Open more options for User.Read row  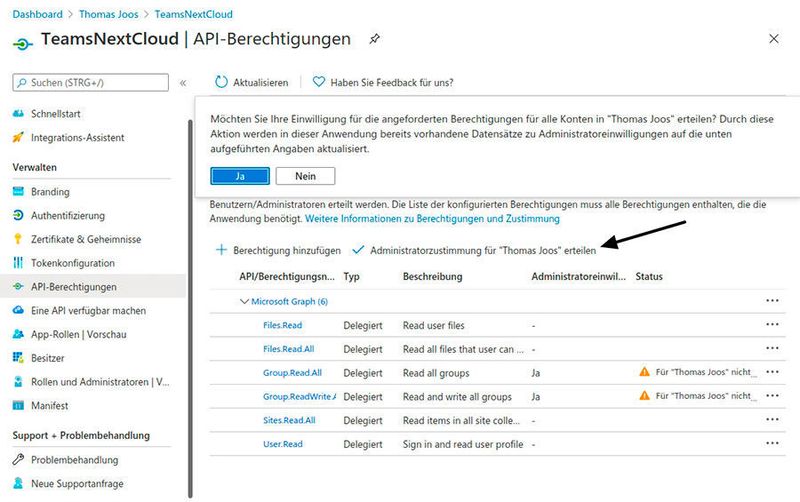pyautogui.click(x=772, y=443)
